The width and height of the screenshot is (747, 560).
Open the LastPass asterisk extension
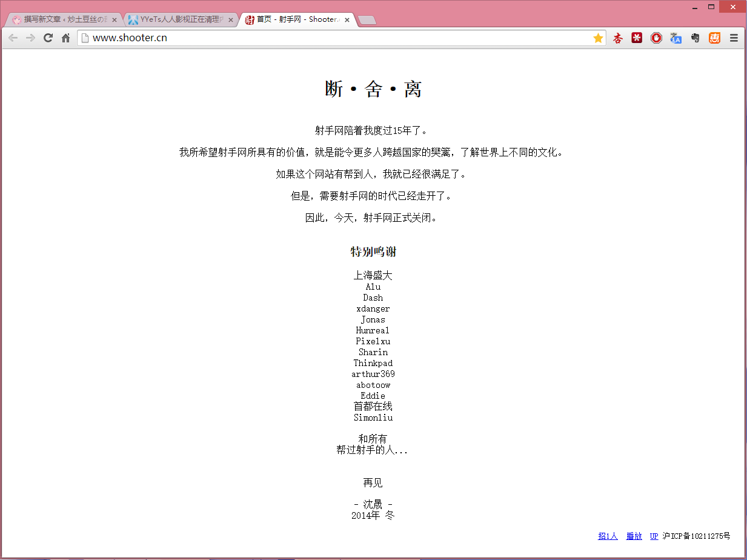click(x=637, y=38)
